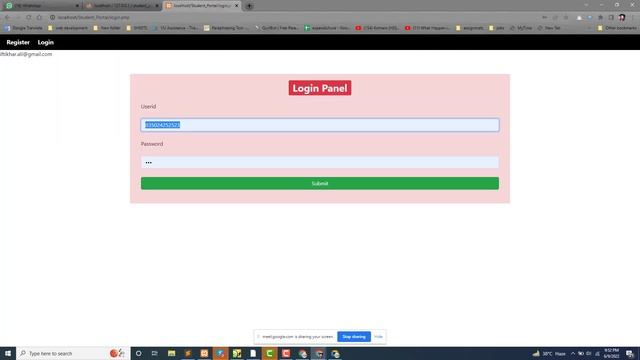
Task: Open browser profile avatar
Action: (622, 18)
